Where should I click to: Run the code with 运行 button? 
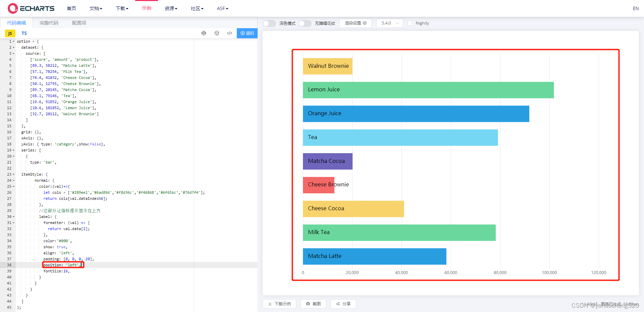(x=247, y=33)
